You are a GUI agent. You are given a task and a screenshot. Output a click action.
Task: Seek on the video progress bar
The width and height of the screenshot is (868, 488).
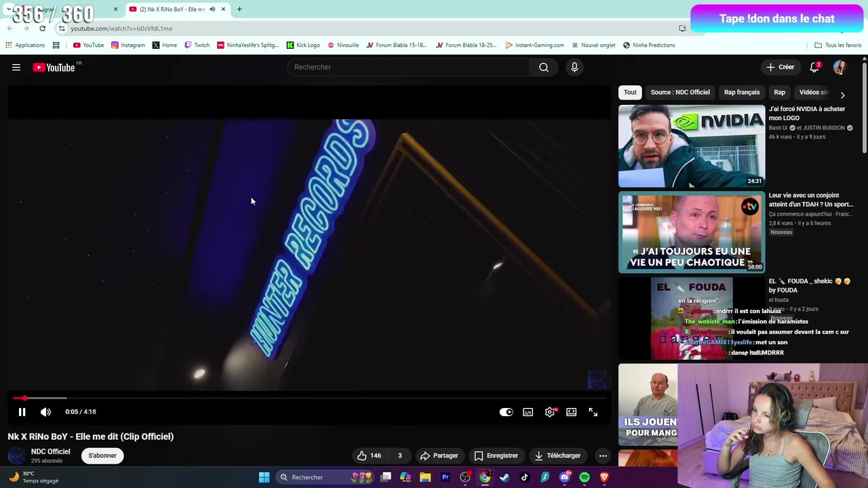click(x=309, y=398)
